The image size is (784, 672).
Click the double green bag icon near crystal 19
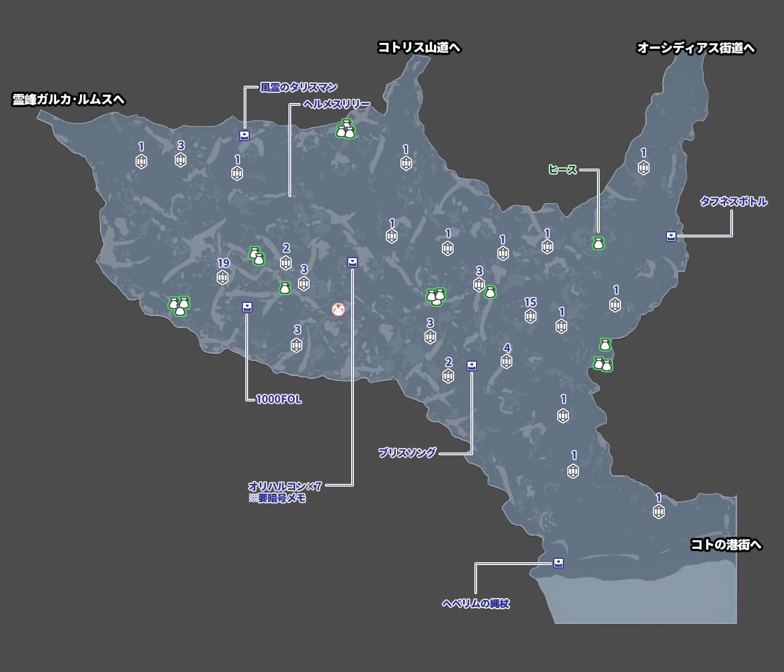(x=256, y=256)
